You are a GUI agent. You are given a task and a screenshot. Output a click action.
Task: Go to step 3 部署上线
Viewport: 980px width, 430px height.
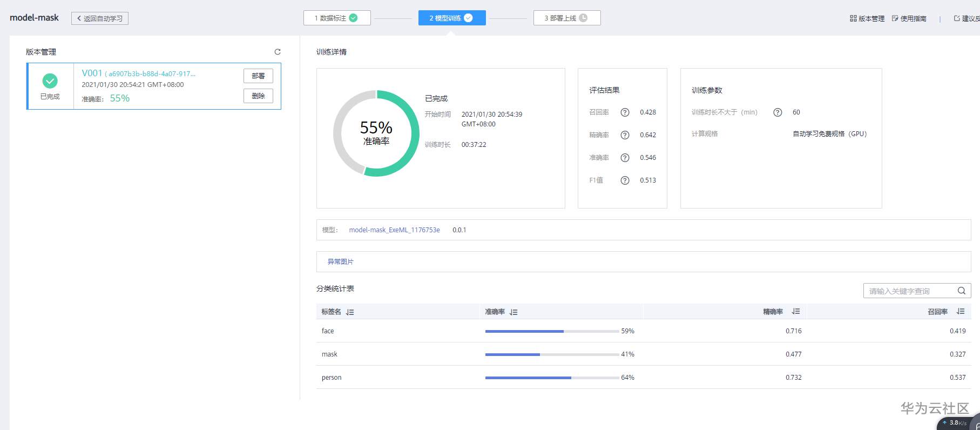[x=567, y=18]
